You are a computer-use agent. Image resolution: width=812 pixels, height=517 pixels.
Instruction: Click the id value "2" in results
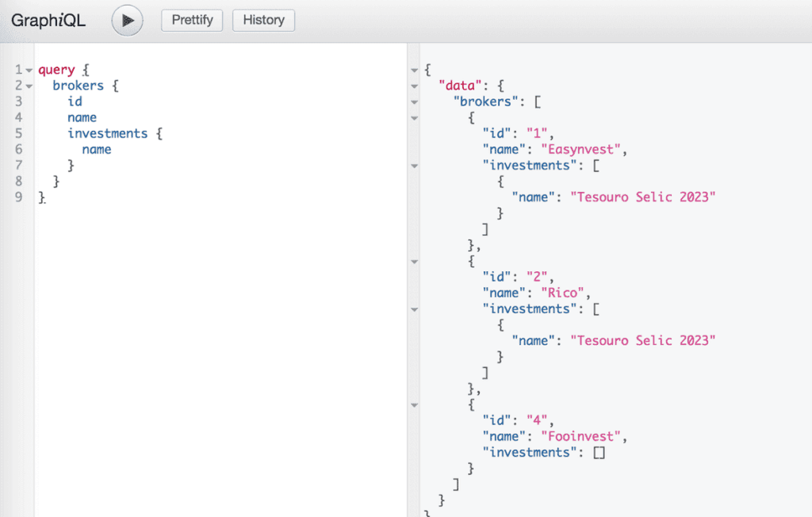click(537, 278)
